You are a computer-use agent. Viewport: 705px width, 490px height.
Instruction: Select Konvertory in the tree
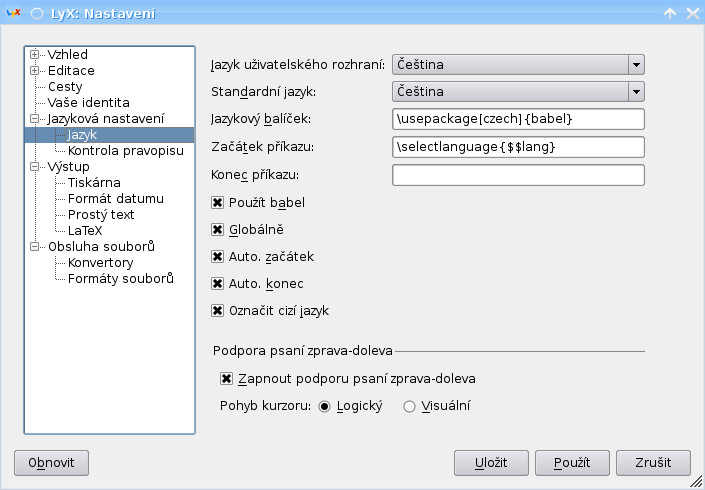[100, 263]
